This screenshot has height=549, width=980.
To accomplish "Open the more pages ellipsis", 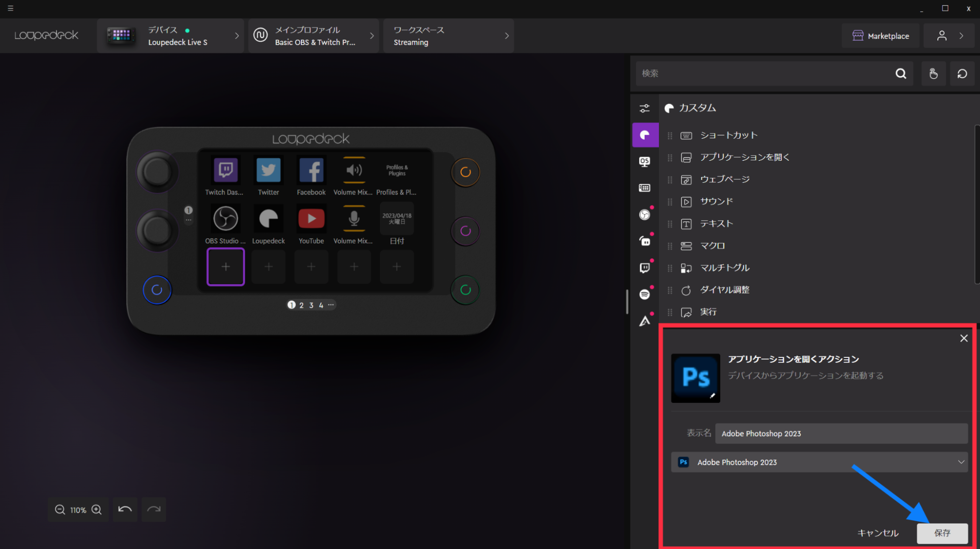I will (x=331, y=305).
